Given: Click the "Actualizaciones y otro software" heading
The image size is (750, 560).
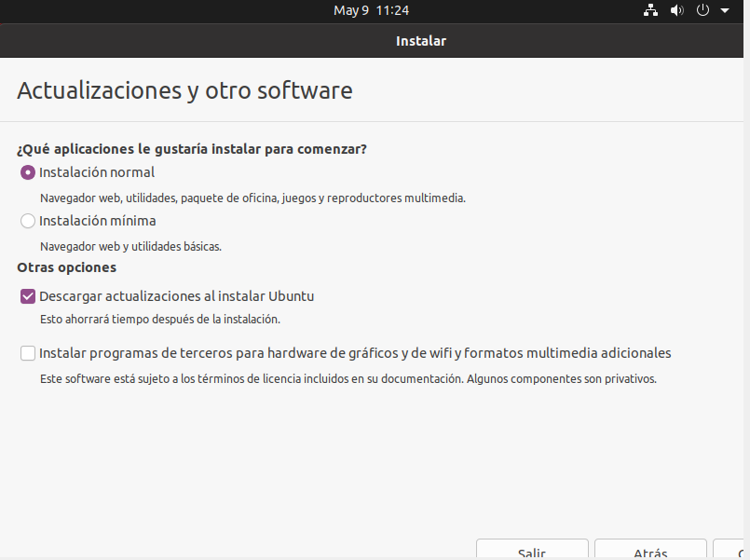Looking at the screenshot, I should pyautogui.click(x=184, y=91).
